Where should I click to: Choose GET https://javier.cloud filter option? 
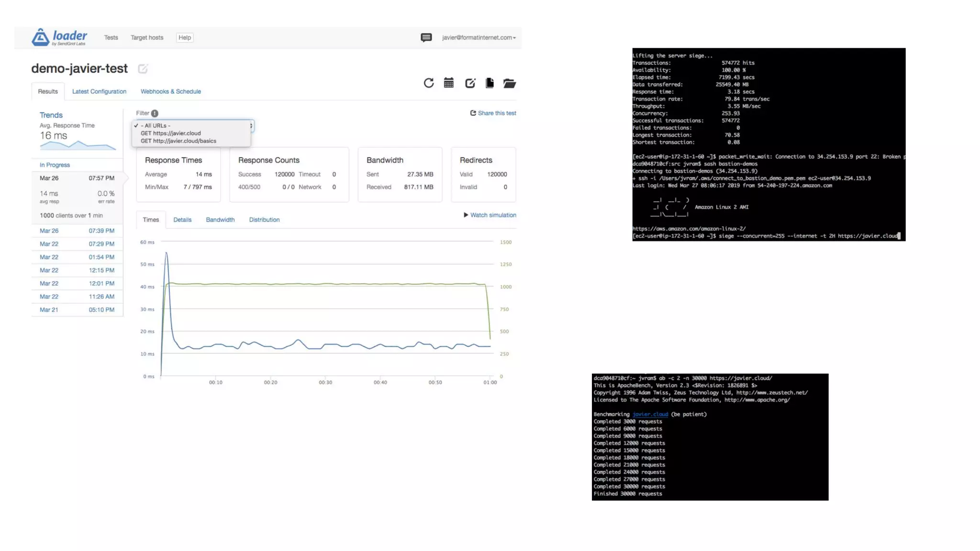170,133
